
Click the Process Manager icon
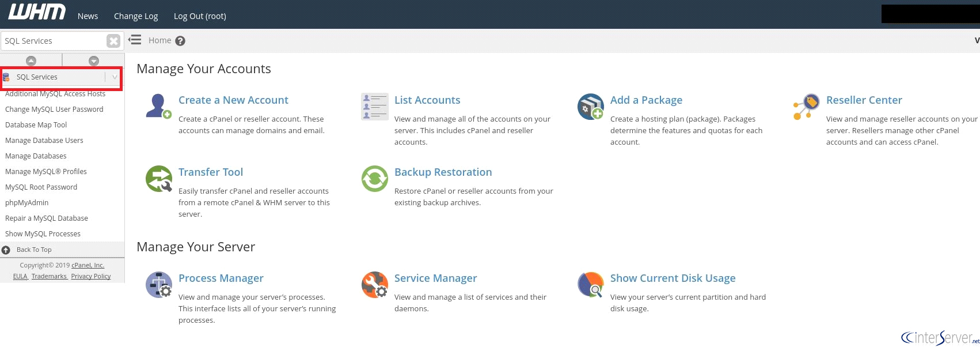pos(159,285)
